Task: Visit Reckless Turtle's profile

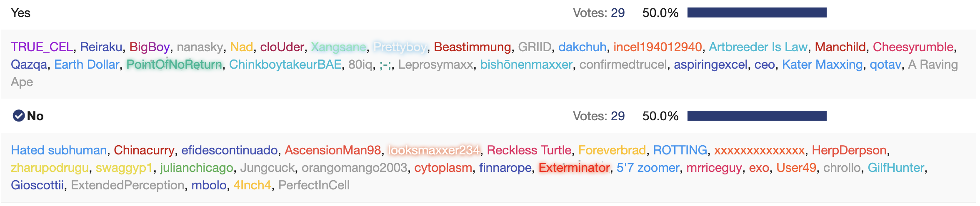Action: (x=529, y=150)
